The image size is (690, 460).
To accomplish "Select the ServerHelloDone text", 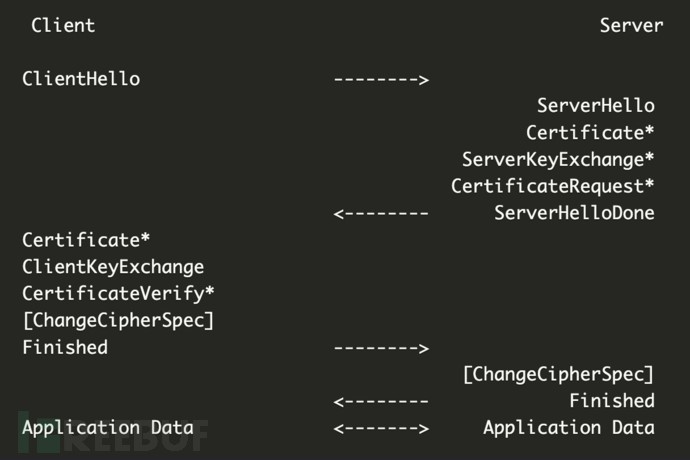I will pyautogui.click(x=574, y=213).
